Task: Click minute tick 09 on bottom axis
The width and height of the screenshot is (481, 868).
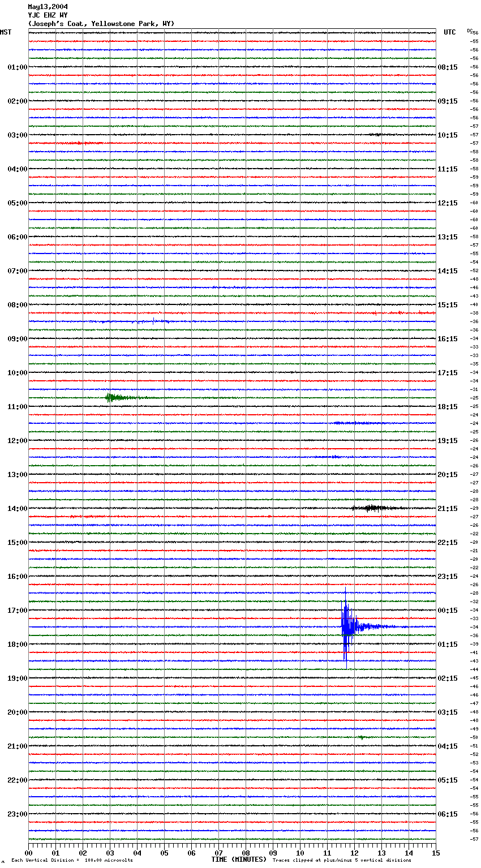Action: (273, 853)
